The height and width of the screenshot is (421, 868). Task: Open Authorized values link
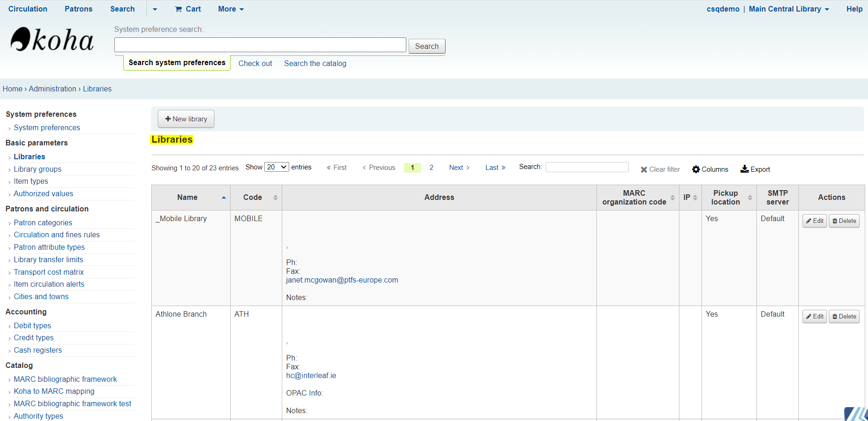(43, 194)
